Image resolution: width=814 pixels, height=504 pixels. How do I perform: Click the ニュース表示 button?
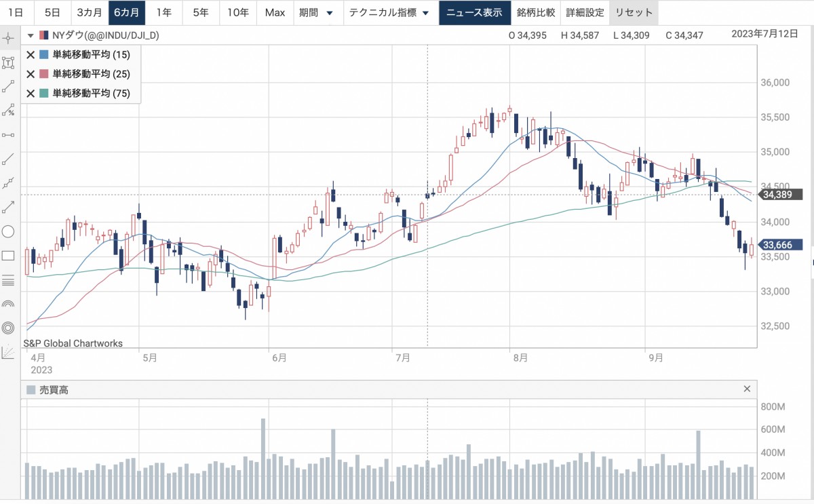(474, 13)
